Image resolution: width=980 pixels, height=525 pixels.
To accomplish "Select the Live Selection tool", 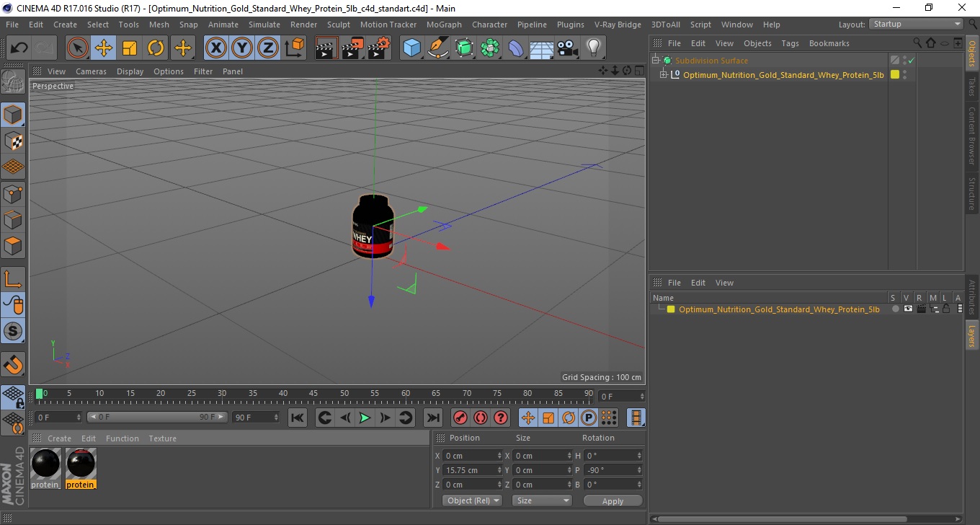I will (78, 48).
